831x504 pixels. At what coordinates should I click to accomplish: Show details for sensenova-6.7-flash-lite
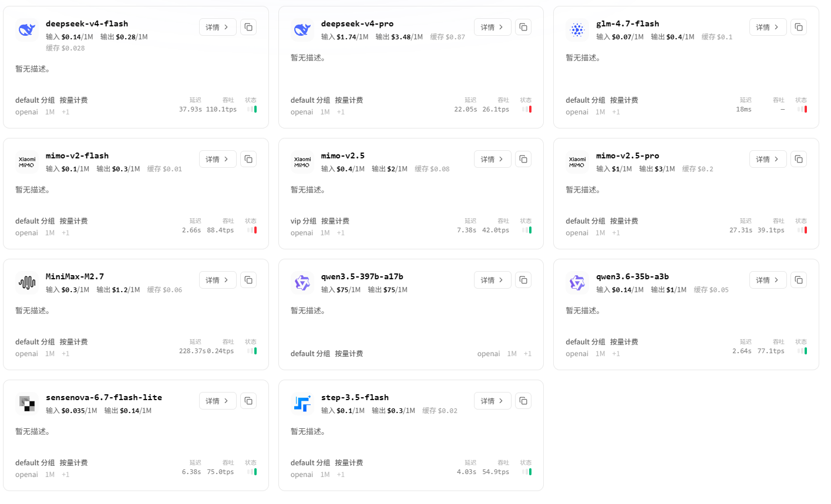click(218, 401)
